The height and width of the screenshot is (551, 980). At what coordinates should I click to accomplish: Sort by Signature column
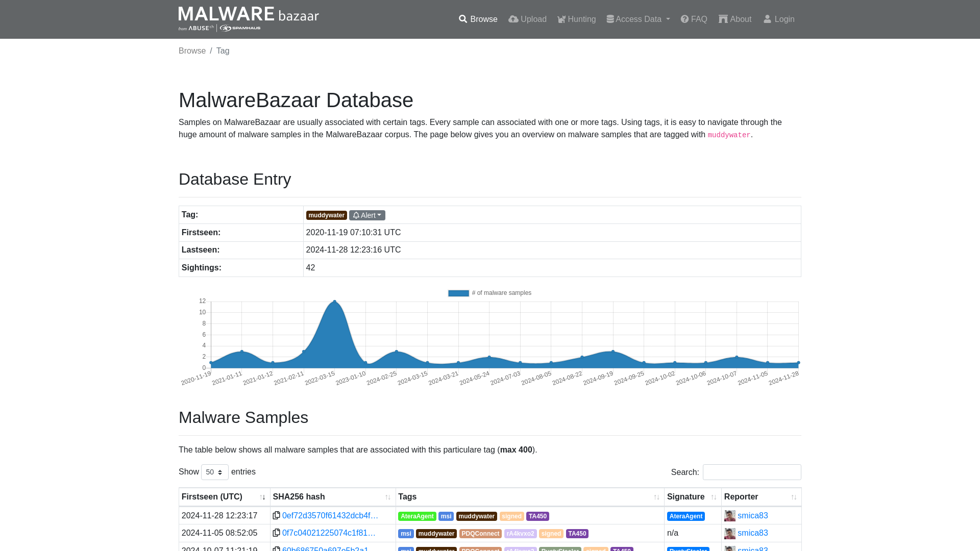coord(693,497)
